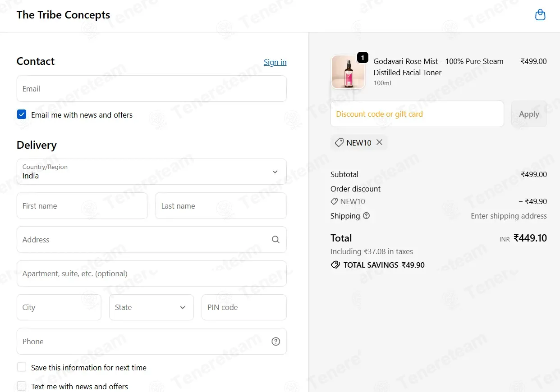Click the Delivery heading
The width and height of the screenshot is (560, 392).
(37, 145)
